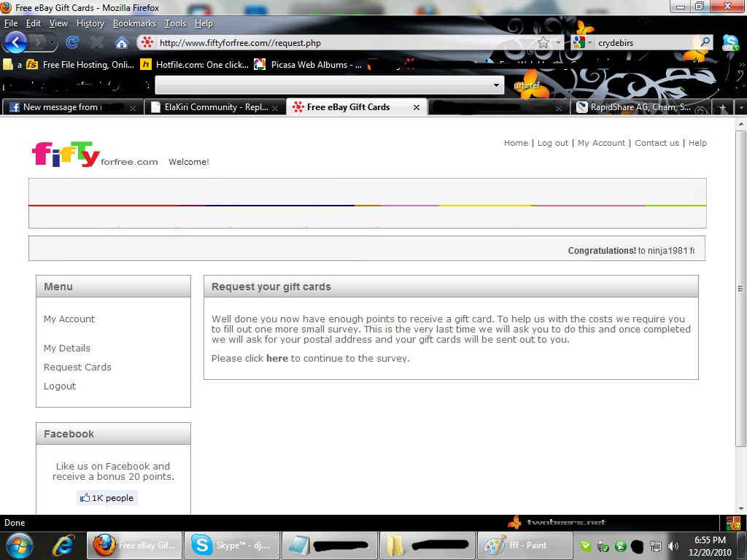Click the 'here' link to continue survey

coord(276,358)
